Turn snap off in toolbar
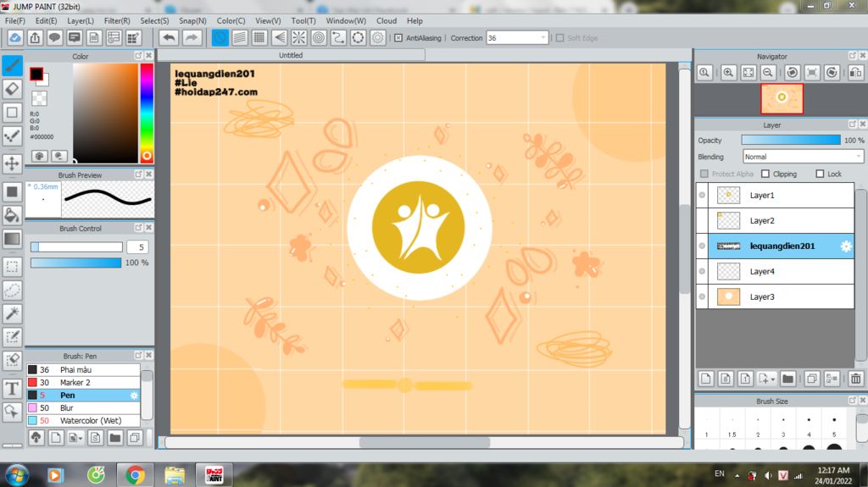 (220, 37)
